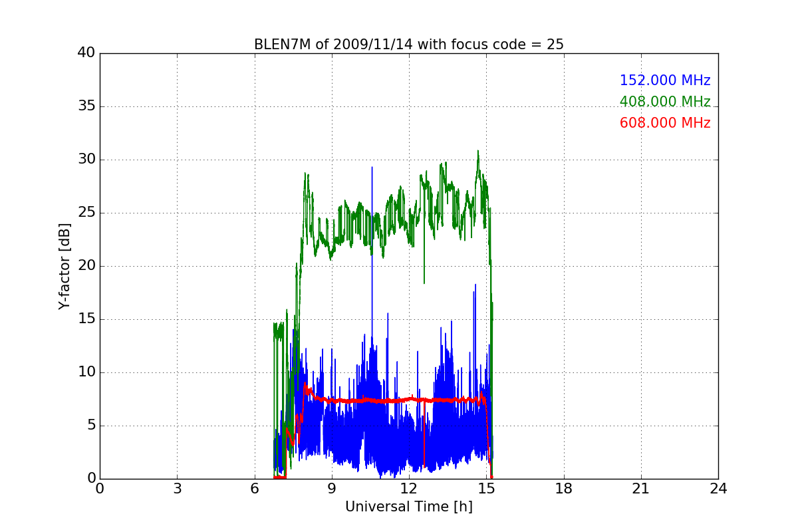This screenshot has width=798, height=532.
Task: Click the y-axis tick label 35
Action: 86,106
